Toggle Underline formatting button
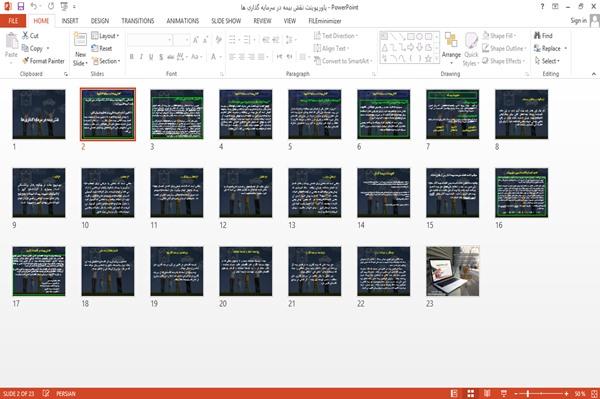 (x=151, y=57)
